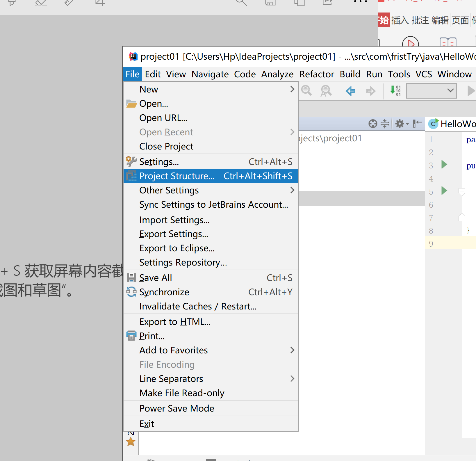Switch to the HelloWorld editor tab
This screenshot has width=476, height=461.
click(452, 124)
